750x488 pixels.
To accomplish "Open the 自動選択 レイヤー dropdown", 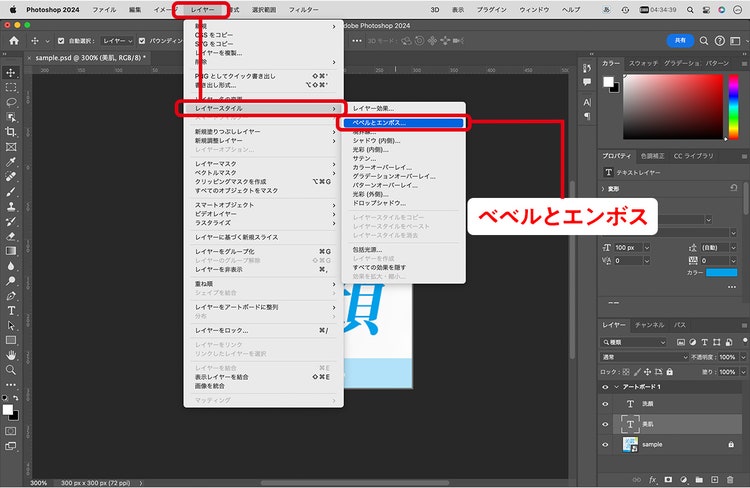I will click(x=118, y=41).
